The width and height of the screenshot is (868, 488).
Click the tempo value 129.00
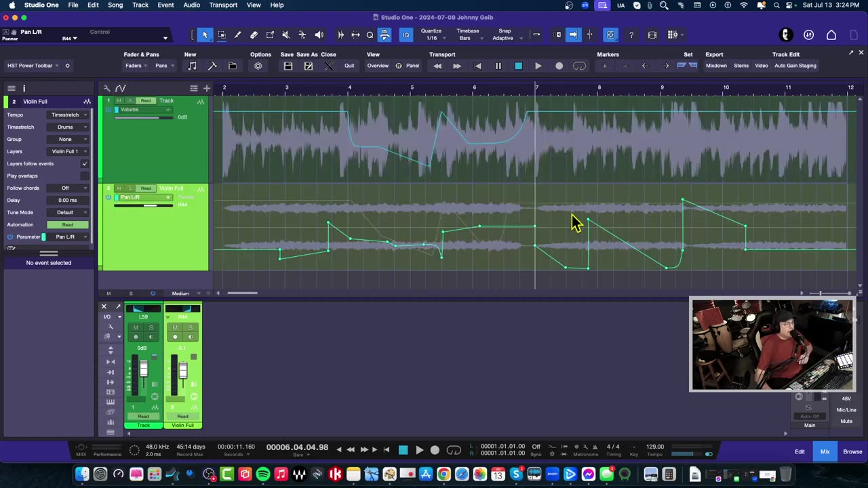pyautogui.click(x=655, y=447)
